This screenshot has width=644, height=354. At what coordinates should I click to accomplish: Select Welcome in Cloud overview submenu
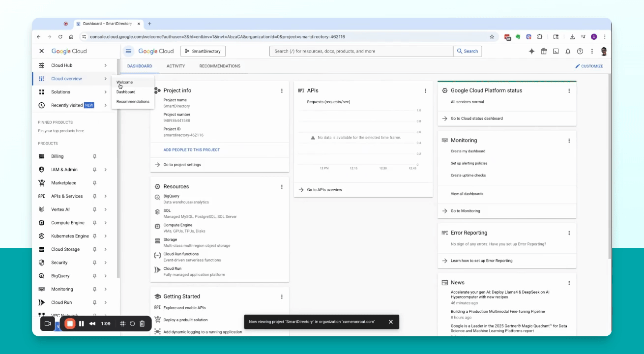[x=124, y=82]
